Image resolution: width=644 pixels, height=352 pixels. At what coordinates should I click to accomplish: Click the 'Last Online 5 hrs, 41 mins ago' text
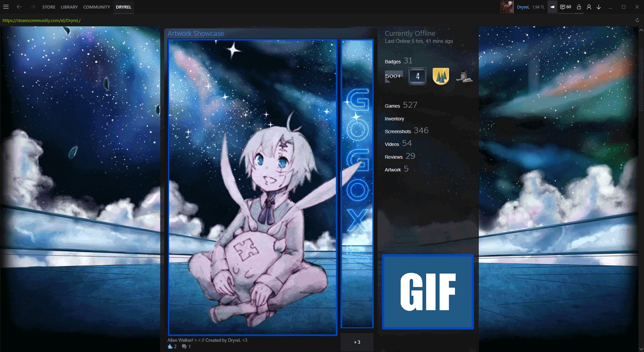[419, 41]
